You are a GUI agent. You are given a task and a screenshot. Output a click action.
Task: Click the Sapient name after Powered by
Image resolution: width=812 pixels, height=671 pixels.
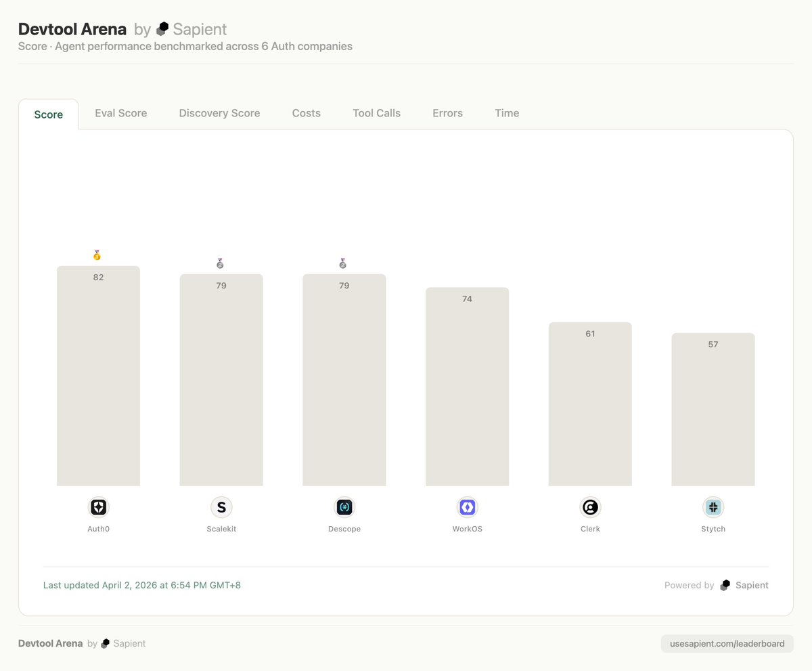(752, 585)
